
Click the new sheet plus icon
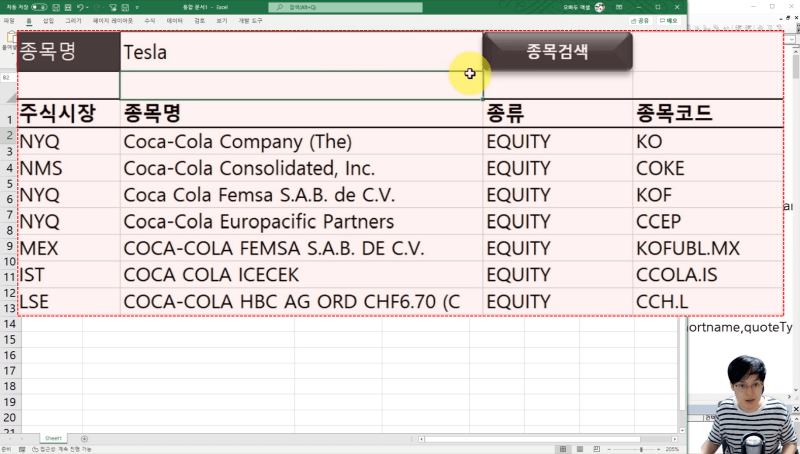[84, 439]
